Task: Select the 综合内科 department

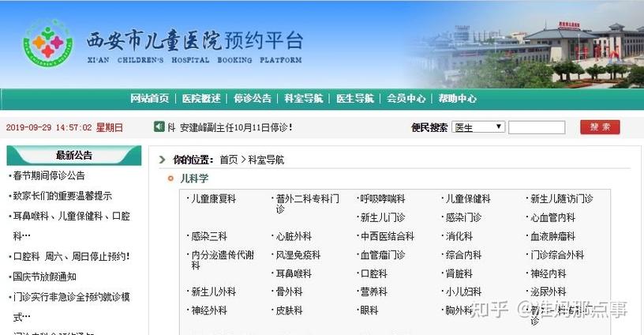Action: [x=464, y=255]
